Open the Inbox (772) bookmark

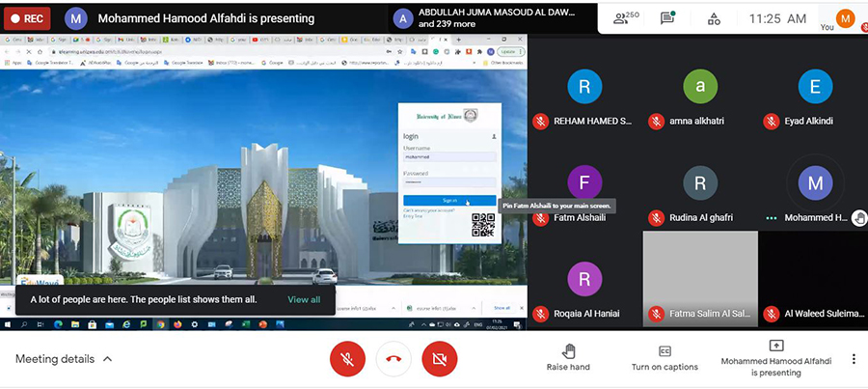pos(231,63)
